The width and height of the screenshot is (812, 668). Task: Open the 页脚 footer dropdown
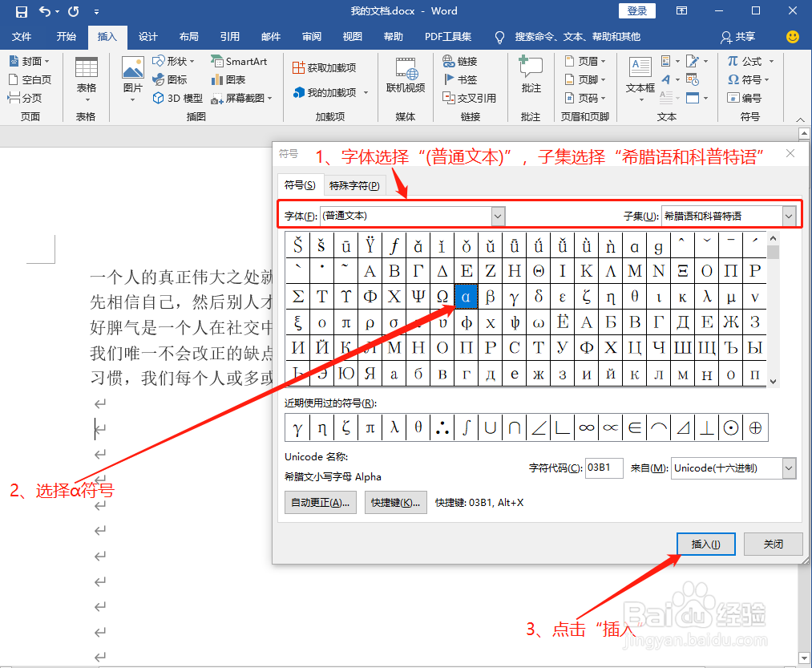584,79
